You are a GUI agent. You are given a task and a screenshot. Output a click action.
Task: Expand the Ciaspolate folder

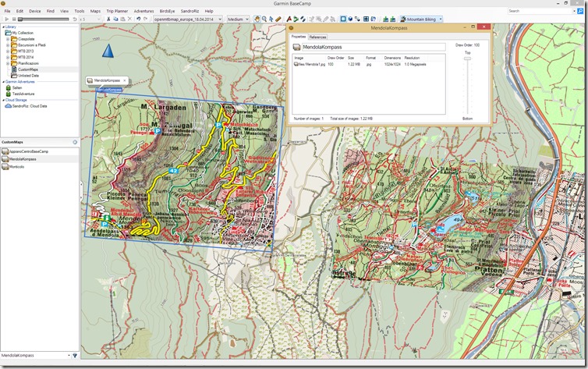(x=8, y=39)
